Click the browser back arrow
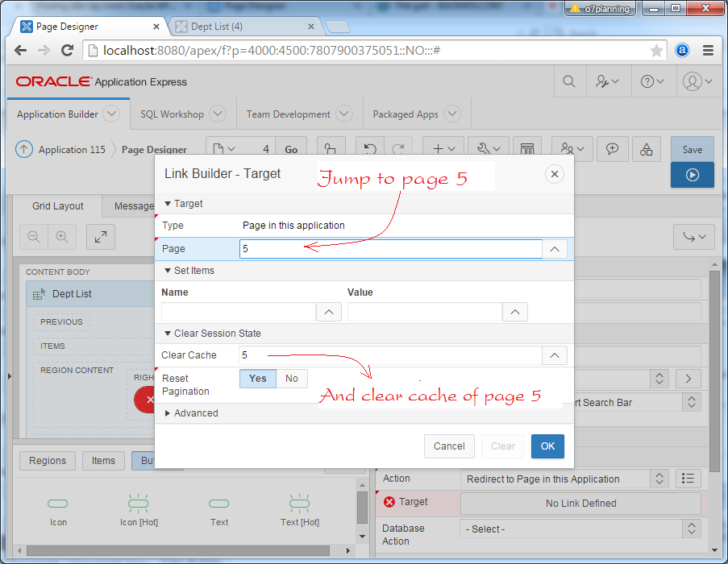This screenshot has height=564, width=728. (x=20, y=50)
